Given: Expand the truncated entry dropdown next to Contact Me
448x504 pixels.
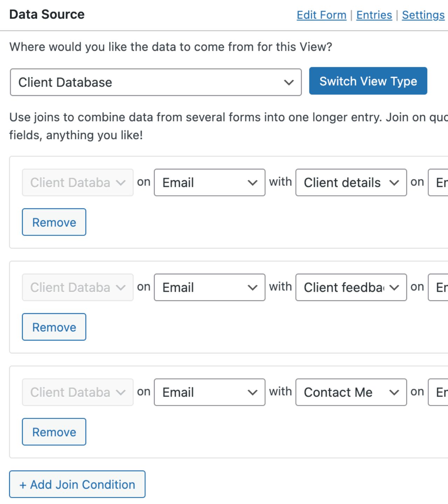Looking at the screenshot, I should pos(439,392).
